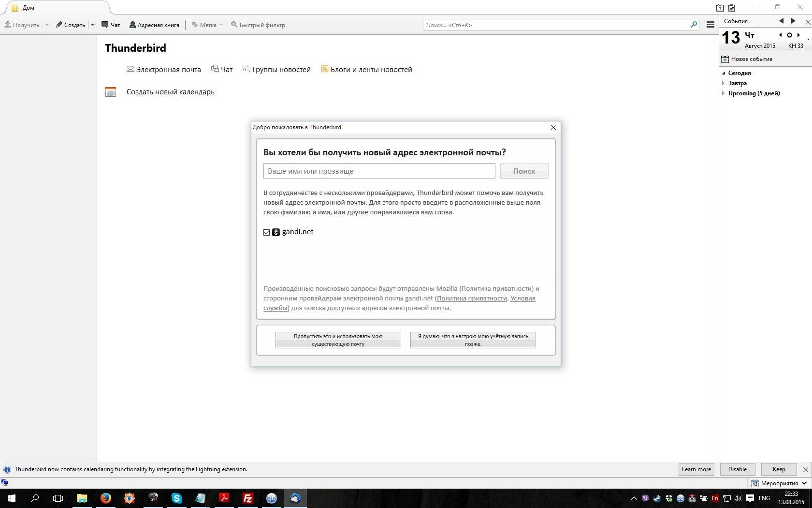Open Адресная книга (Address Book)
This screenshot has height=508, width=812.
(x=154, y=25)
